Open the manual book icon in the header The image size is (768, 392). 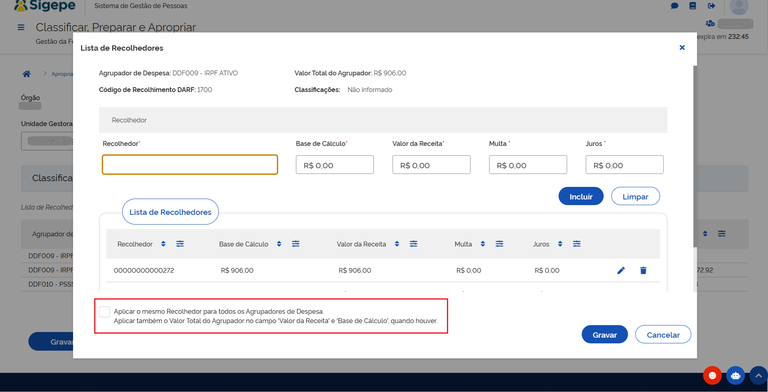(692, 6)
